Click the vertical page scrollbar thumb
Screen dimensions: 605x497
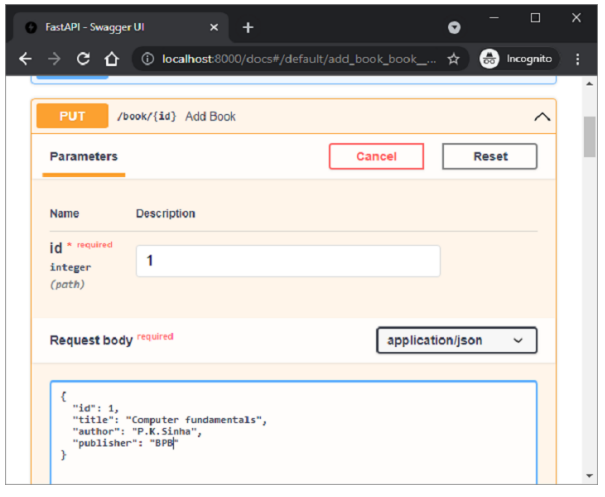[x=590, y=136]
